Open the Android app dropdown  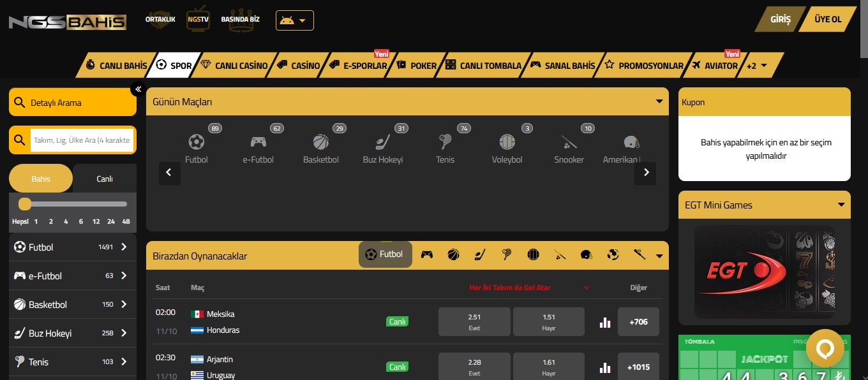[295, 20]
